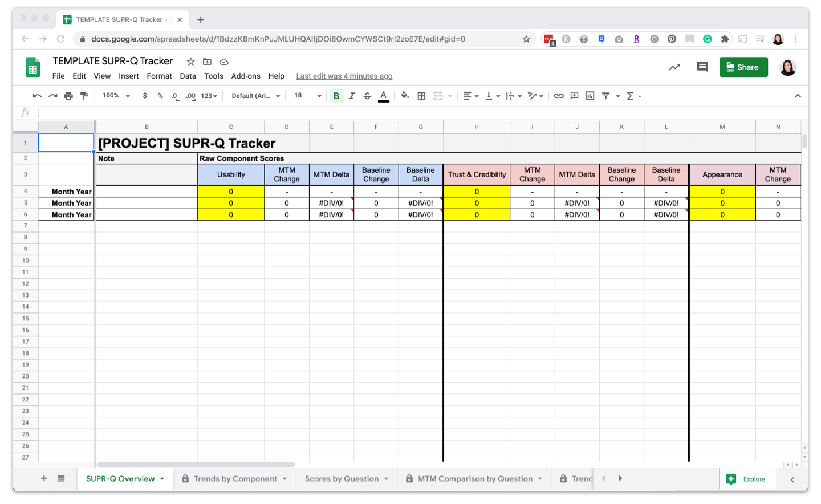Open Text rotation dropdown
Viewport: 821px width, 504px height.
tap(535, 96)
